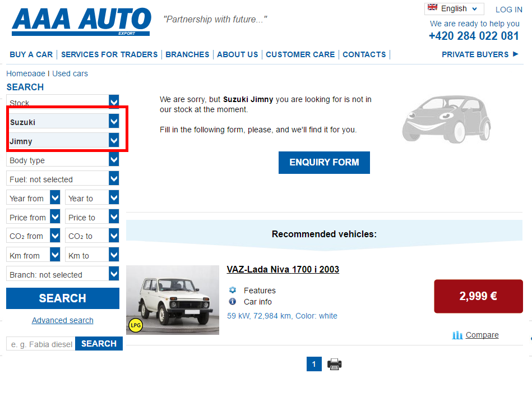Open SERVICES FOR TRADERS menu
532x401 pixels.
(109, 54)
